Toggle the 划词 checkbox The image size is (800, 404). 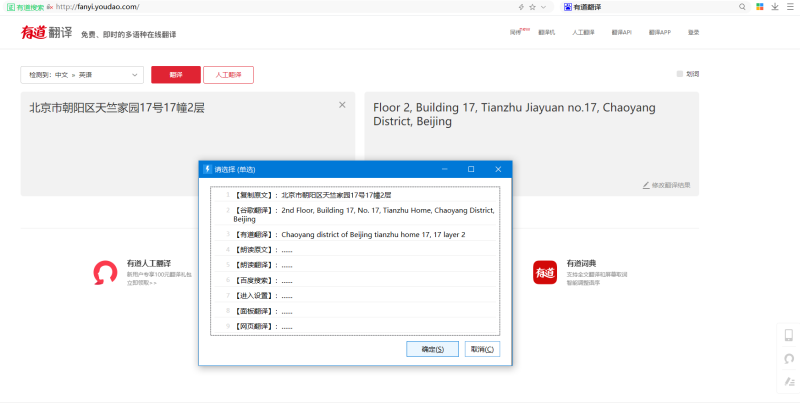[680, 74]
